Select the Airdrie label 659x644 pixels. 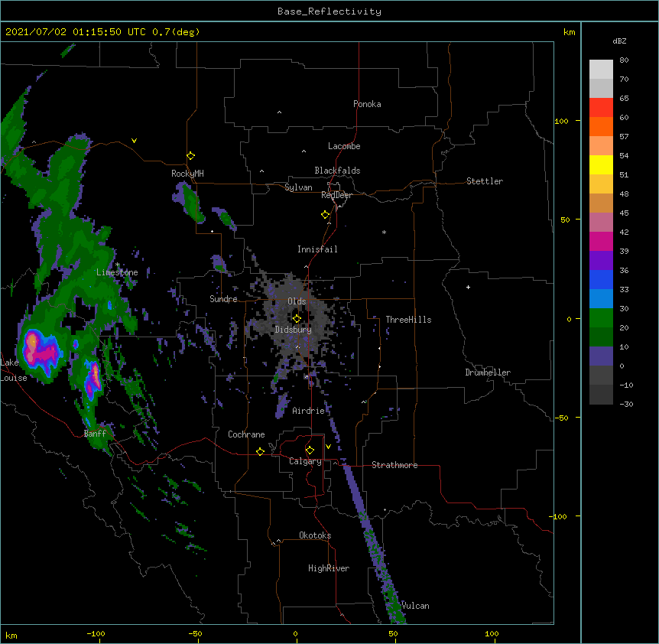coord(309,411)
